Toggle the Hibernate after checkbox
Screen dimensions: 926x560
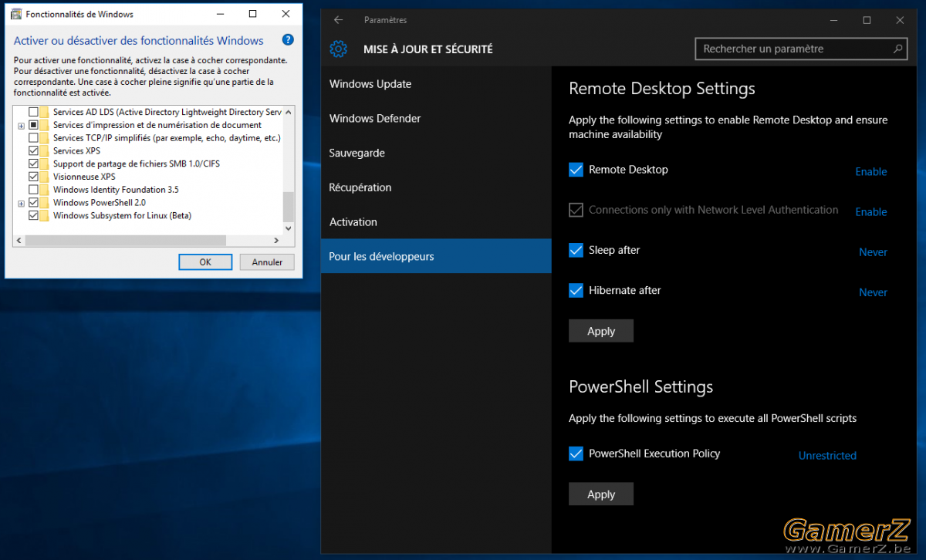click(x=576, y=290)
